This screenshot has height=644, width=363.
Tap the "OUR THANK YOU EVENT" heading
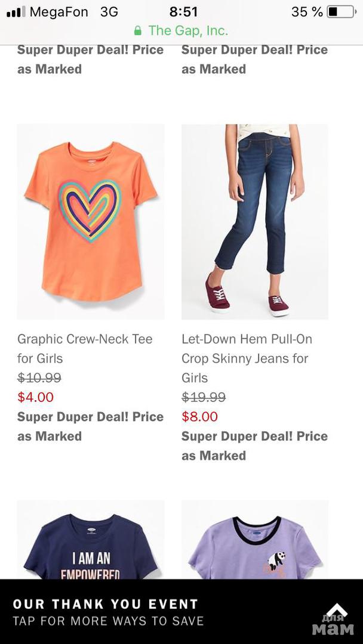click(106, 604)
